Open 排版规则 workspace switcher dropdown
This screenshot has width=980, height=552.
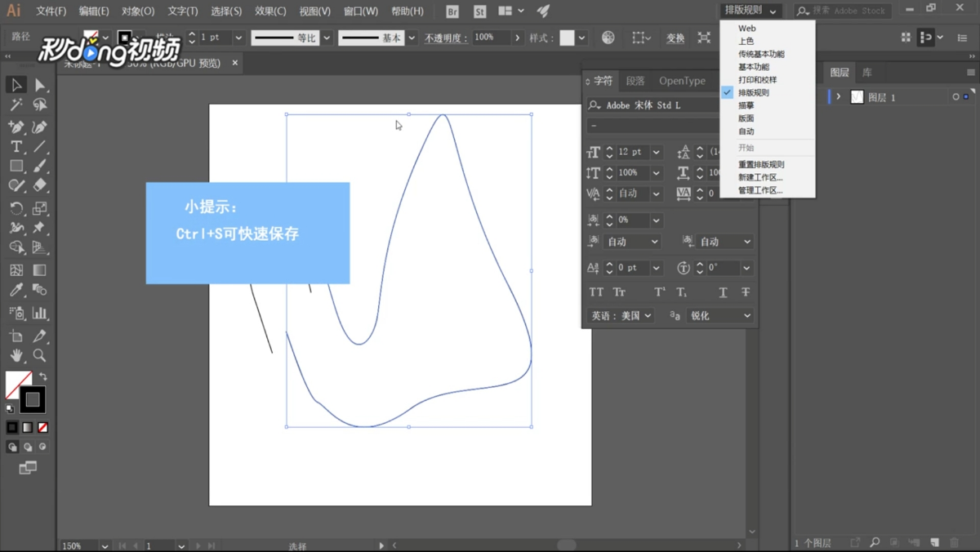(751, 11)
